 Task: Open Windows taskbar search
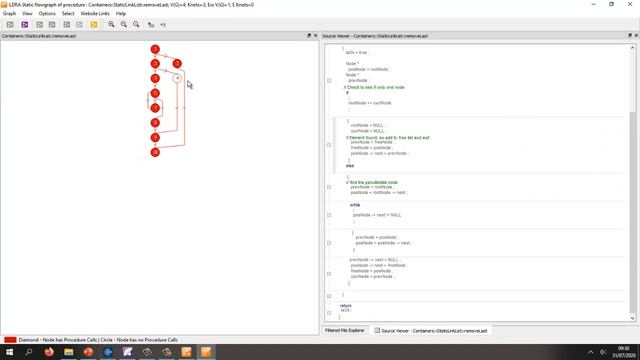click(29, 352)
